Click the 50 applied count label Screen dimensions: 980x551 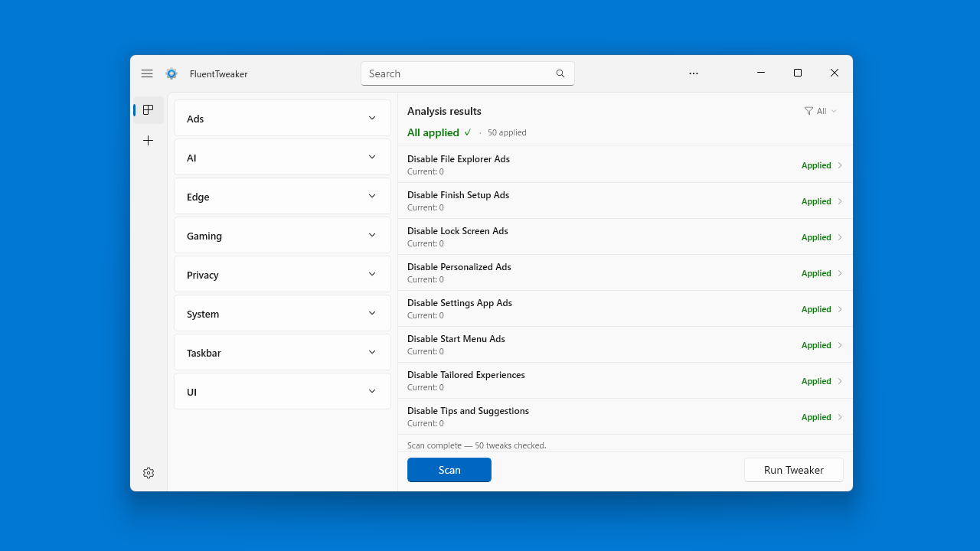[x=507, y=132]
